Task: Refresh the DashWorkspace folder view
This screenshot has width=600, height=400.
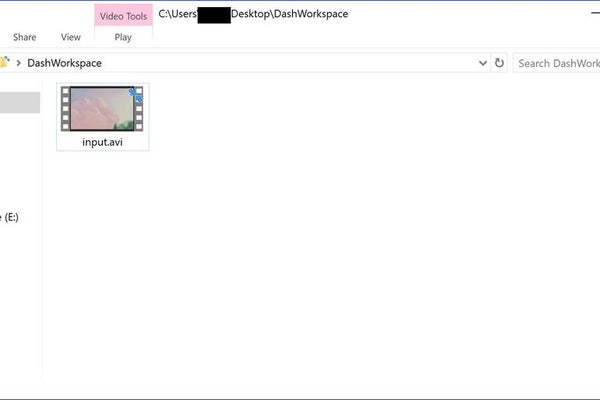Action: pyautogui.click(x=499, y=63)
